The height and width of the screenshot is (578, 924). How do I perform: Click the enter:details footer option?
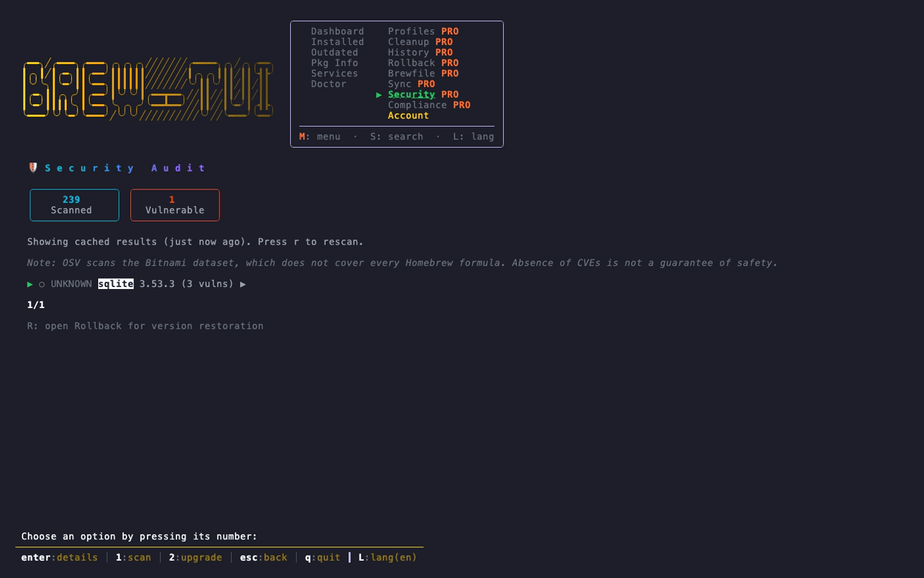60,557
